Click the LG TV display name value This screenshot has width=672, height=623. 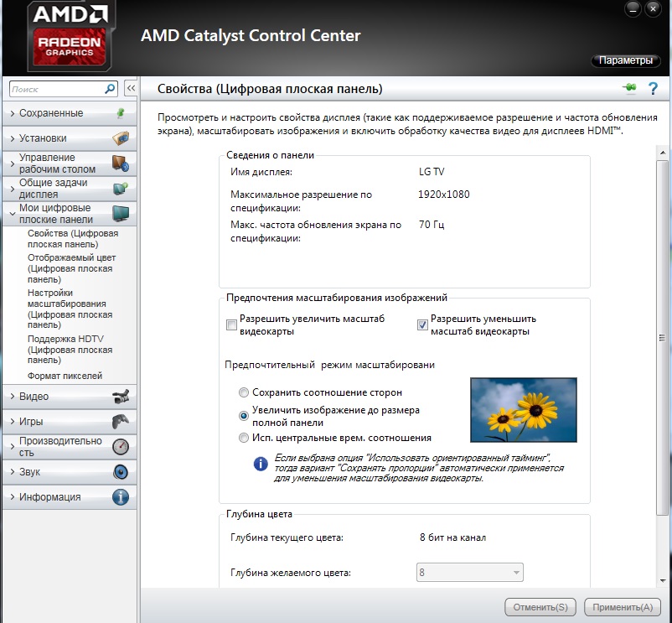point(432,172)
